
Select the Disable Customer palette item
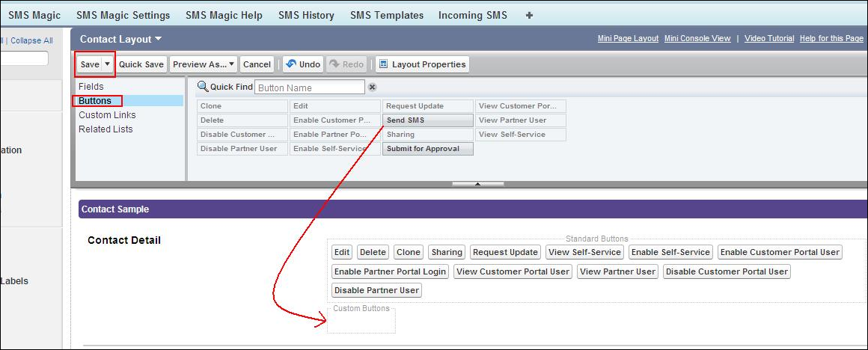click(242, 135)
